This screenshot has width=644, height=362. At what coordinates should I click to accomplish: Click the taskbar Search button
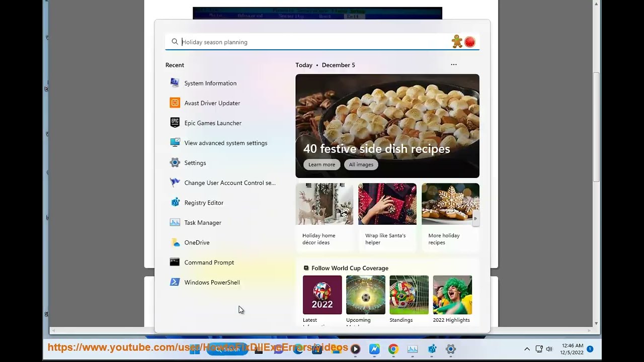tap(227, 349)
